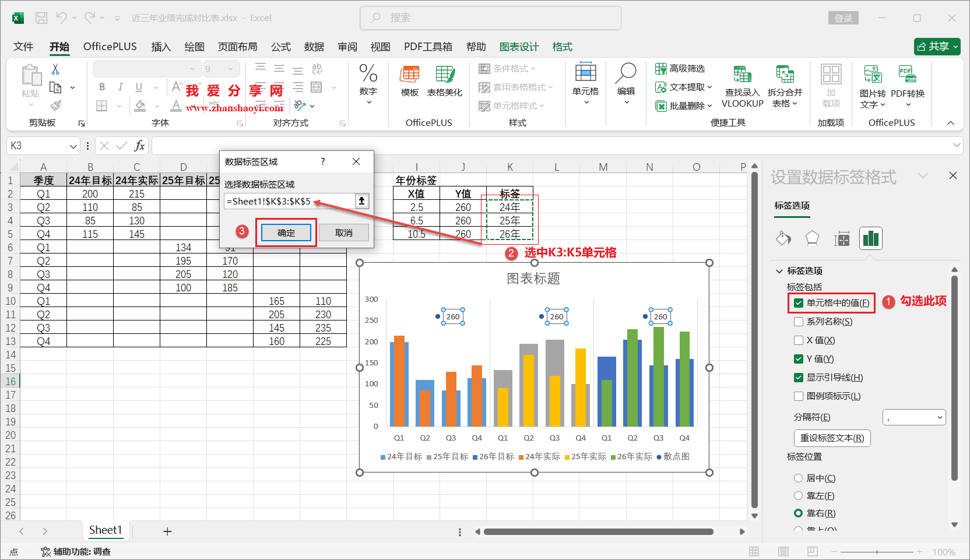This screenshot has width=970, height=560.
Task: Select 靠右 label position radio
Action: coord(799,513)
